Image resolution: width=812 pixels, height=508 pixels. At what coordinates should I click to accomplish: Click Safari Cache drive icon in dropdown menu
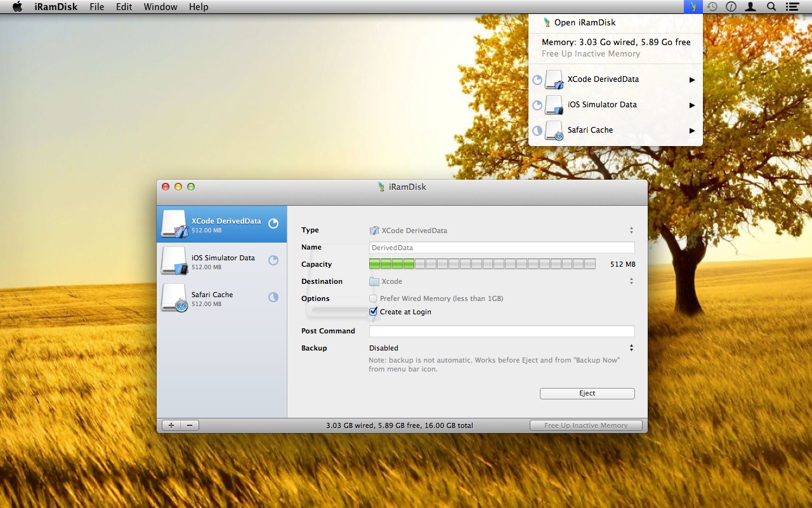pyautogui.click(x=554, y=131)
